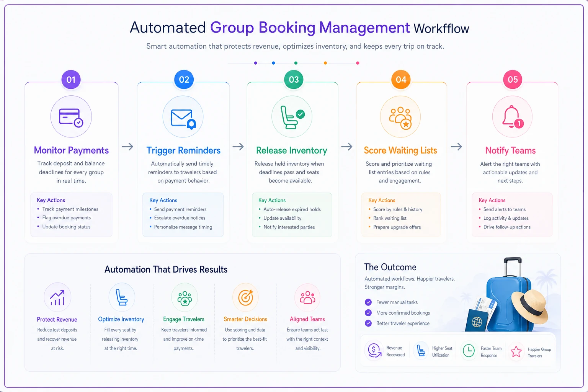588x392 pixels.
Task: Click the Revenue Recovered dollar icon
Action: pos(374,350)
